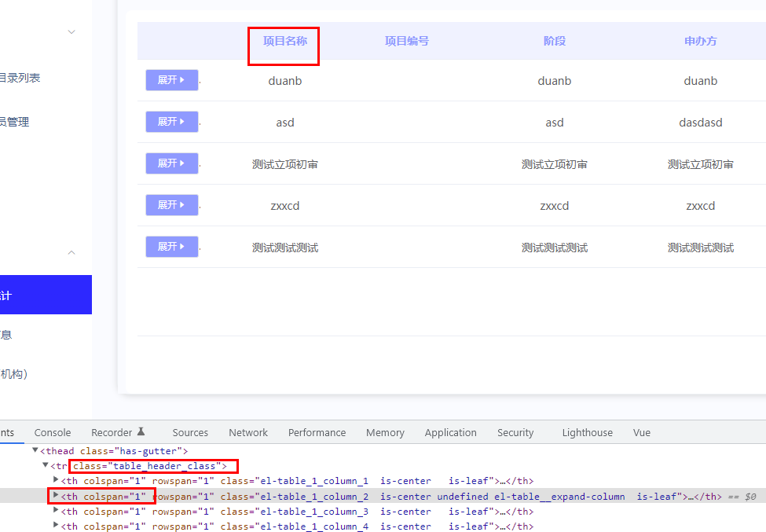Open the Vue devtools panel

tap(641, 432)
